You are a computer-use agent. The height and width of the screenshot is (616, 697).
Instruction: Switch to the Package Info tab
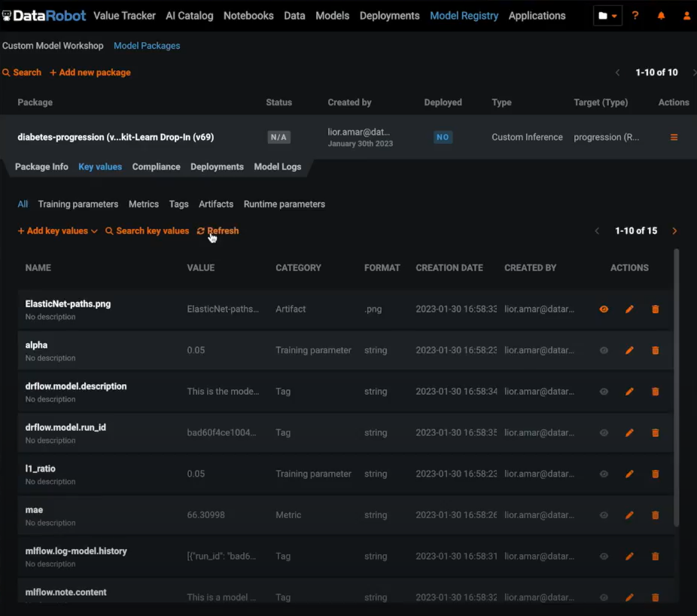click(x=42, y=166)
